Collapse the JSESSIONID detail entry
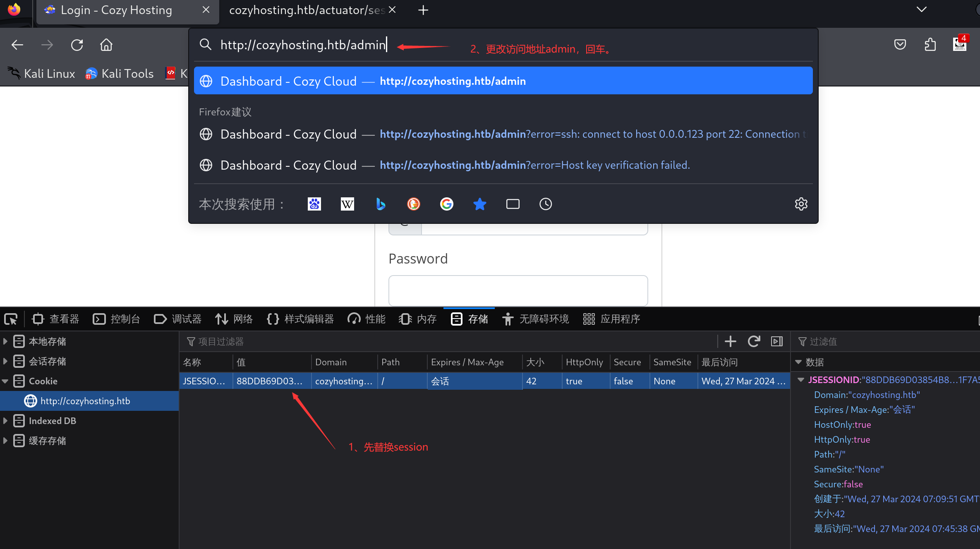The height and width of the screenshot is (549, 980). [x=801, y=380]
